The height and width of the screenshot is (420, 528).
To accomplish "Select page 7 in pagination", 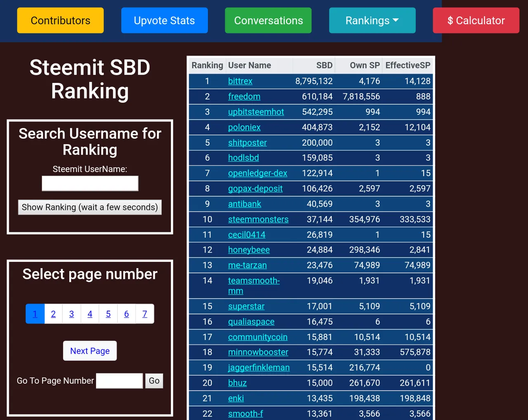I will tap(145, 314).
